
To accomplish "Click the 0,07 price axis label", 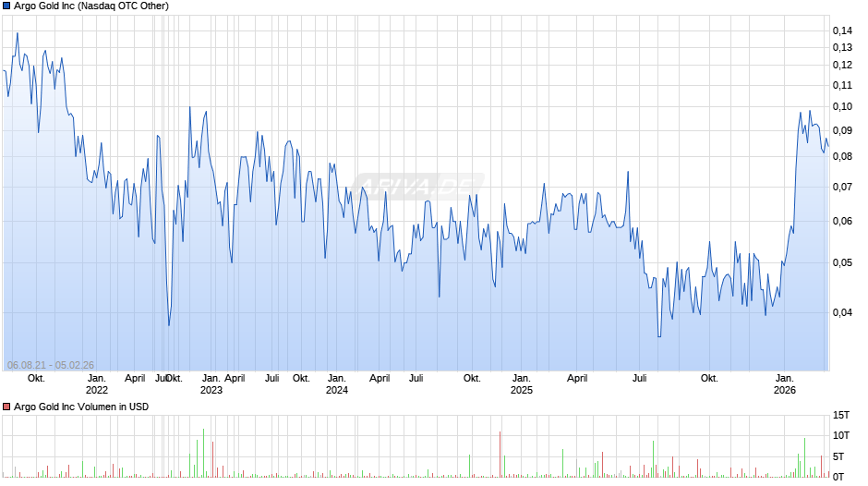I will tap(842, 188).
